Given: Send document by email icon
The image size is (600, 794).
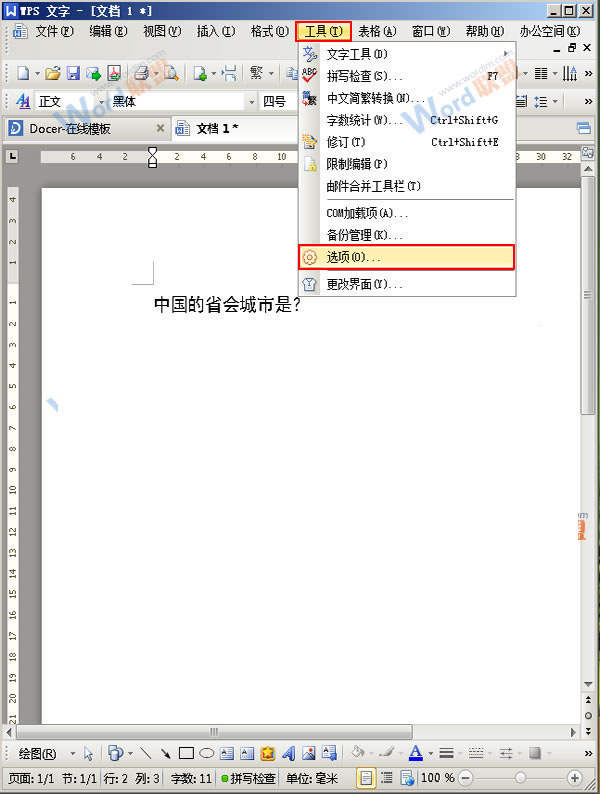Looking at the screenshot, I should coord(94,74).
